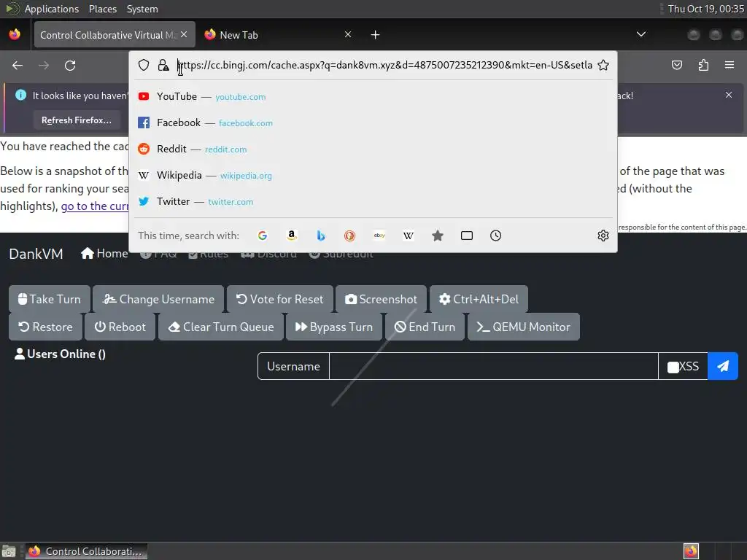Viewport: 747px width, 560px height.
Task: Send Ctrl+Alt+Del to the VM
Action: tap(479, 299)
